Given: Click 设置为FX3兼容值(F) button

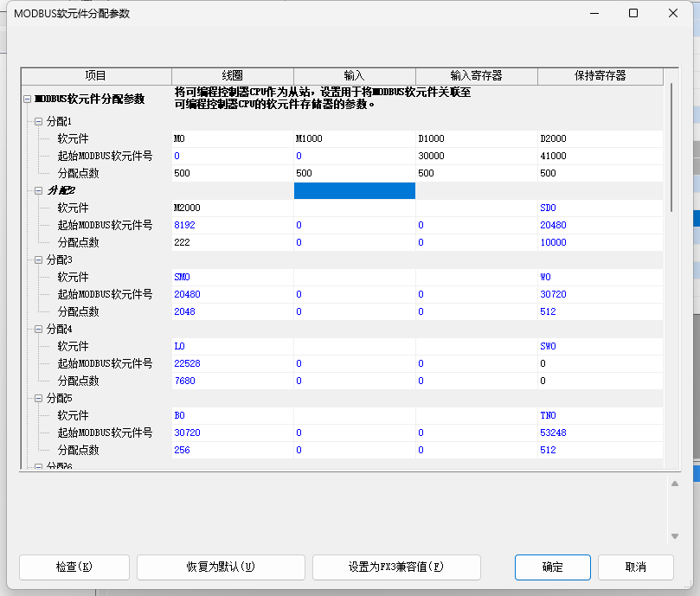Looking at the screenshot, I should 395,567.
